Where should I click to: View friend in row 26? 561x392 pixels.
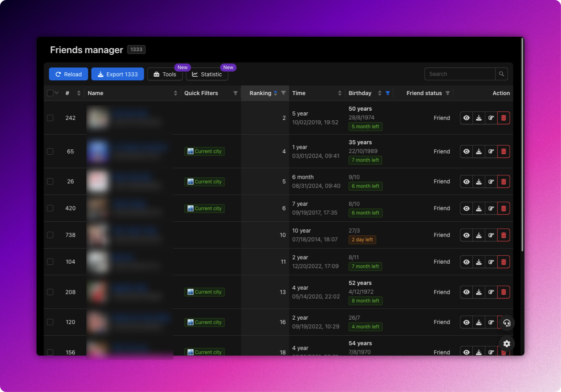(466, 181)
